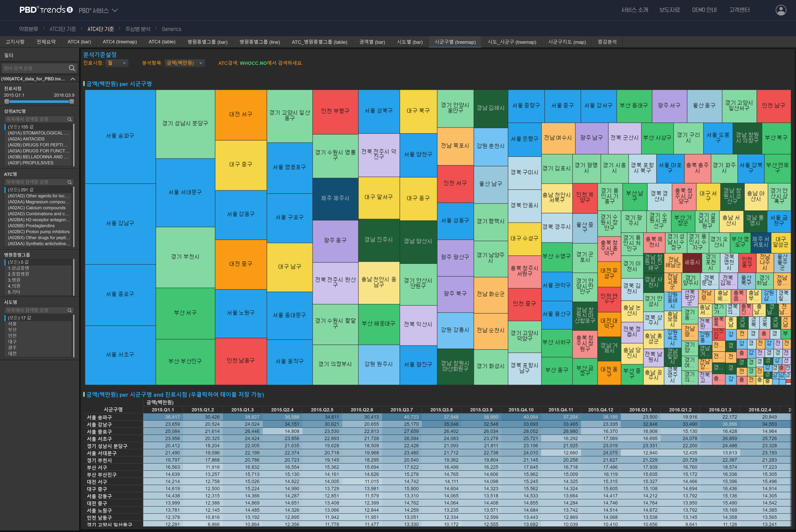The image size is (796, 532).
Task: Click the 서울 송파구 treemap block
Action: [120, 136]
